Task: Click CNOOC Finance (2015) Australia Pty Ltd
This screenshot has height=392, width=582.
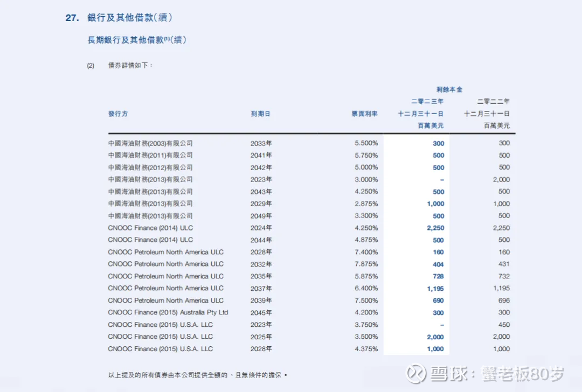Action: (168, 312)
